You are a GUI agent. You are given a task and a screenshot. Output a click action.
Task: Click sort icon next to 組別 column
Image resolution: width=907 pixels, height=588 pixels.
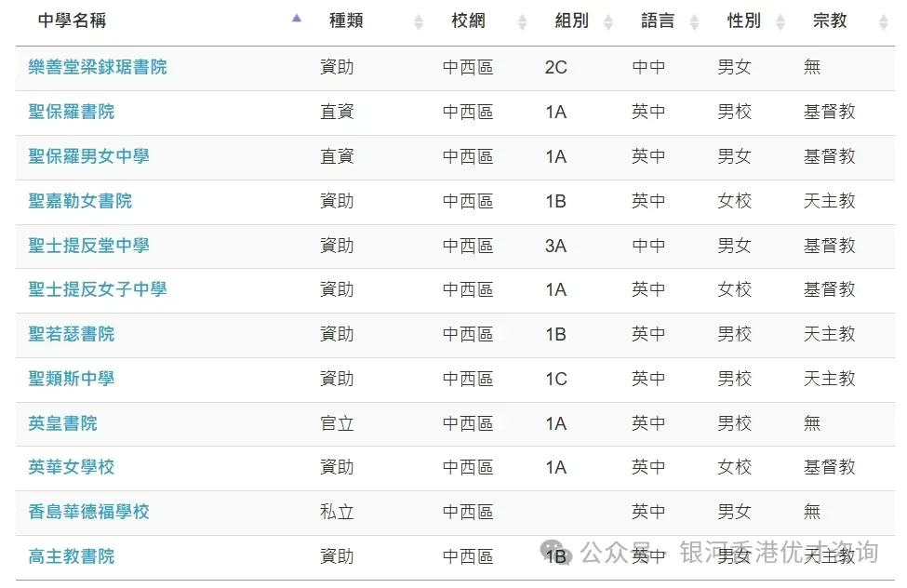coord(608,21)
